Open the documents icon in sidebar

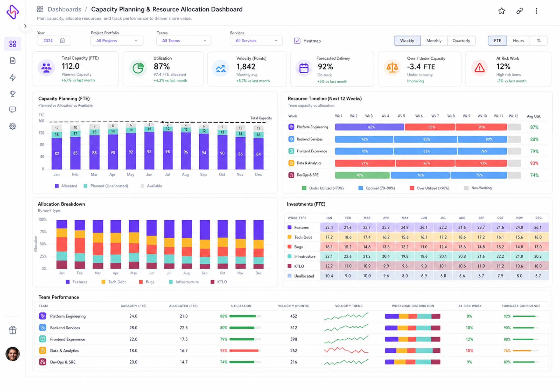[13, 60]
